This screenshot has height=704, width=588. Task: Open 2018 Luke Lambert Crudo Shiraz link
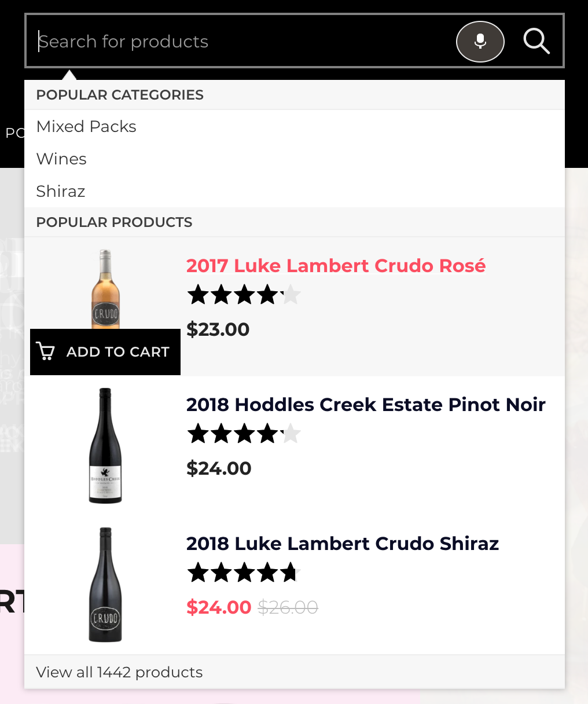343,544
